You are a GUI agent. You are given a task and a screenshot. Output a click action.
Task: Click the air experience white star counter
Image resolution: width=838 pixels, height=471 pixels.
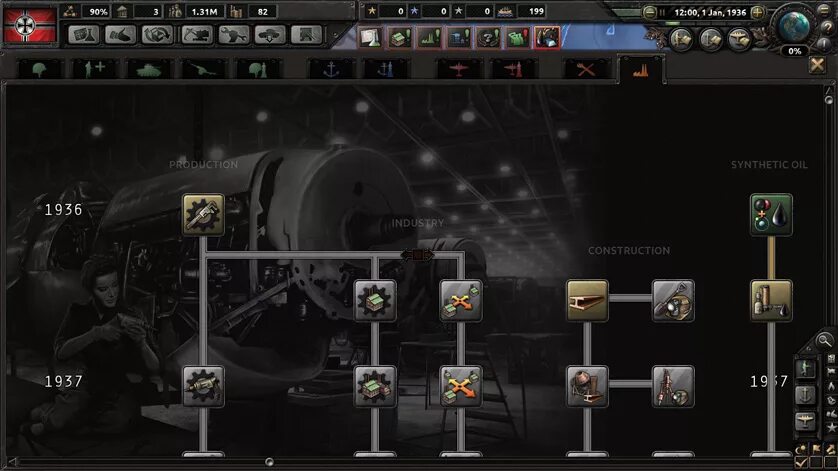pyautogui.click(x=472, y=11)
